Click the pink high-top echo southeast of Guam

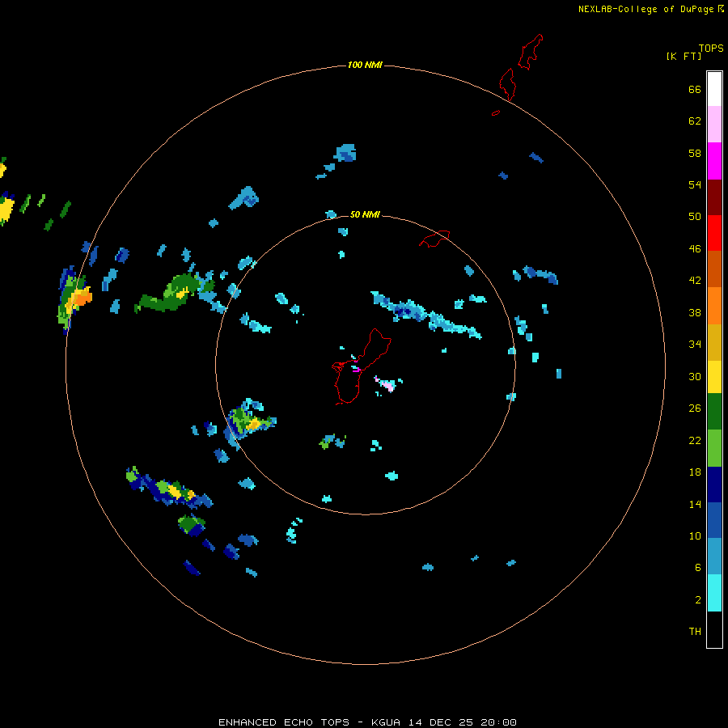(x=387, y=385)
